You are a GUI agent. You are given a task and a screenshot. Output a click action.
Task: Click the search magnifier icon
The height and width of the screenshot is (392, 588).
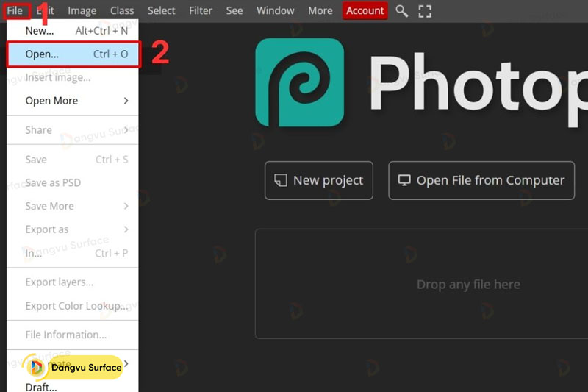pos(401,11)
